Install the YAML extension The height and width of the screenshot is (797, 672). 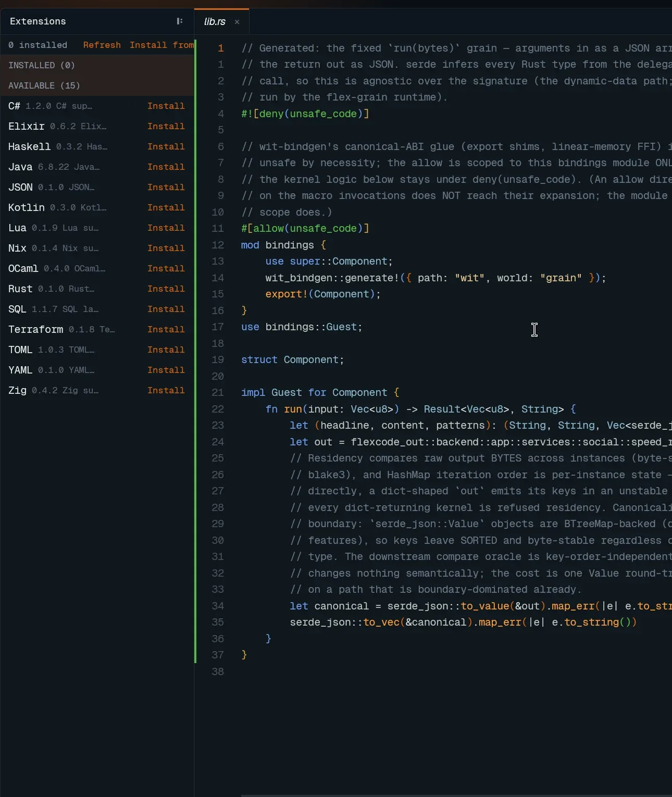(x=166, y=370)
